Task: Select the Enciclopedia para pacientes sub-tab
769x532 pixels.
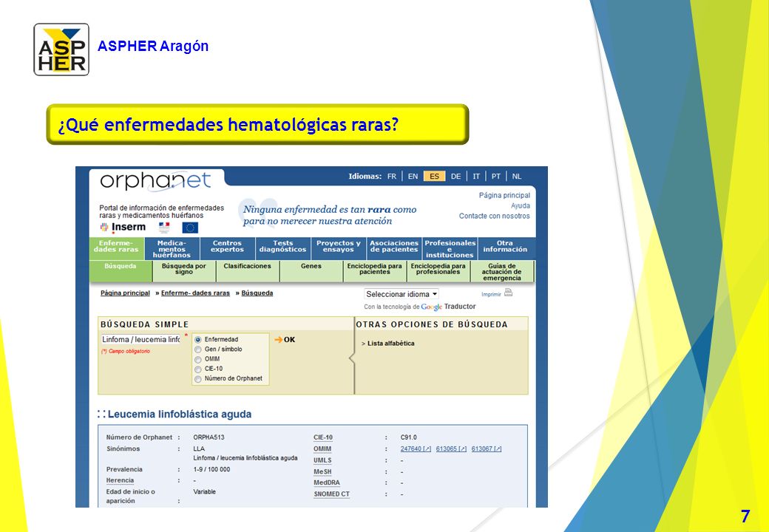Action: point(375,271)
